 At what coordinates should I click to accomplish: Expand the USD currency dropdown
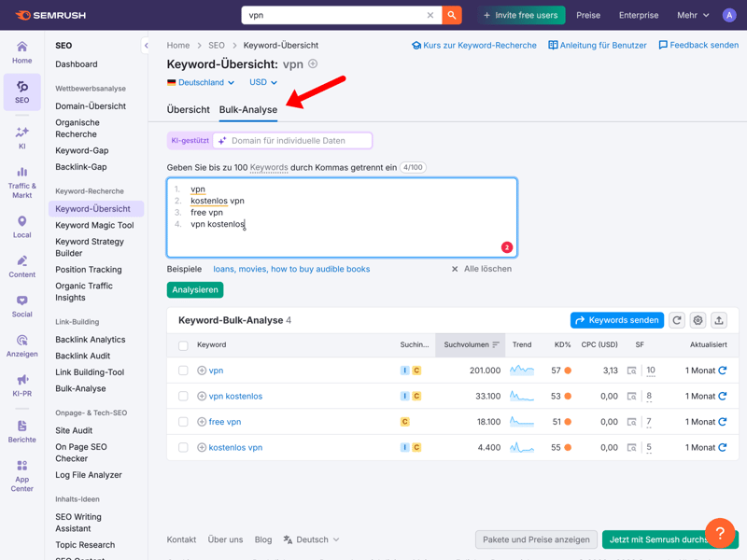click(262, 83)
